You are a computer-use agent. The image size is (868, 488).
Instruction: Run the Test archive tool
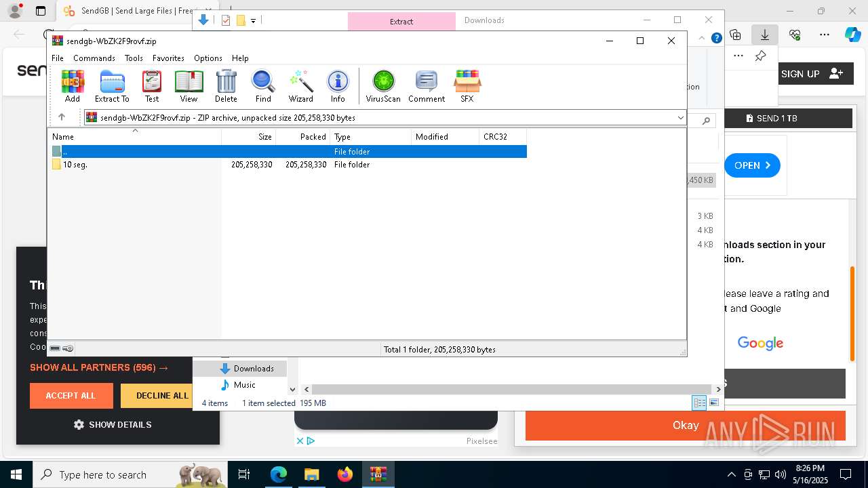(x=152, y=86)
